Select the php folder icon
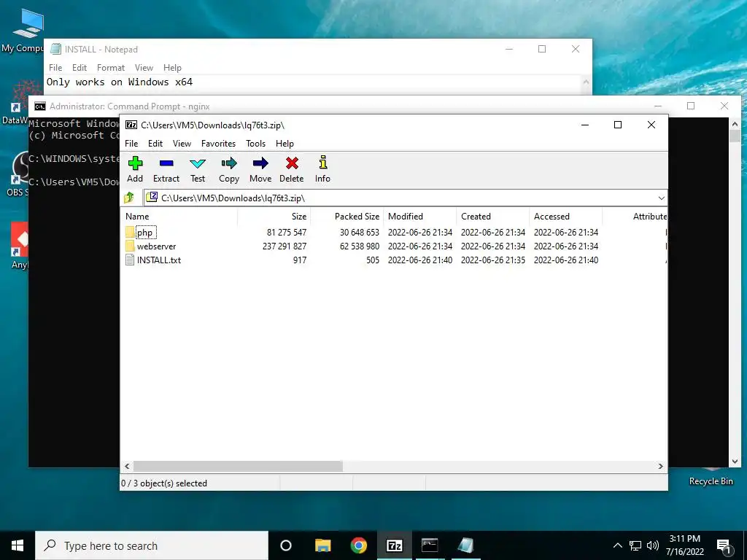This screenshot has width=747, height=560. click(x=130, y=233)
